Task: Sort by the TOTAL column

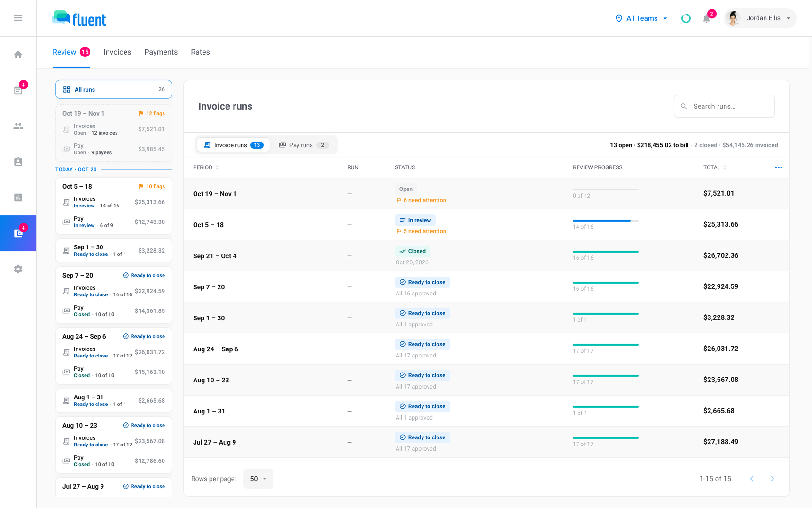Action: point(715,167)
